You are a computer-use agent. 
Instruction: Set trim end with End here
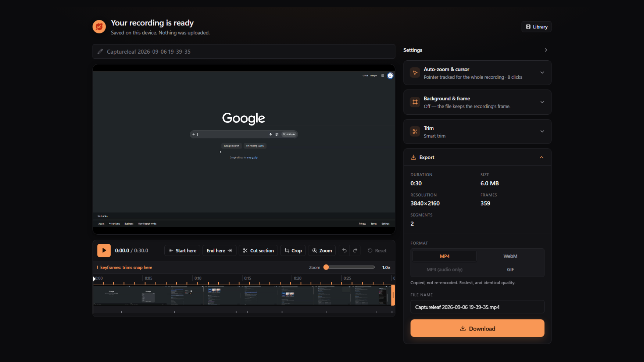point(219,250)
